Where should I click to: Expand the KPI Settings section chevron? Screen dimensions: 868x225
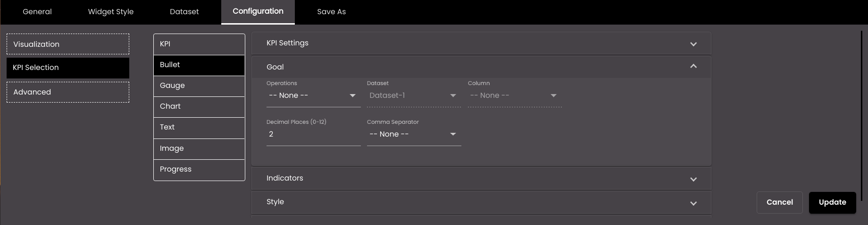coord(693,44)
